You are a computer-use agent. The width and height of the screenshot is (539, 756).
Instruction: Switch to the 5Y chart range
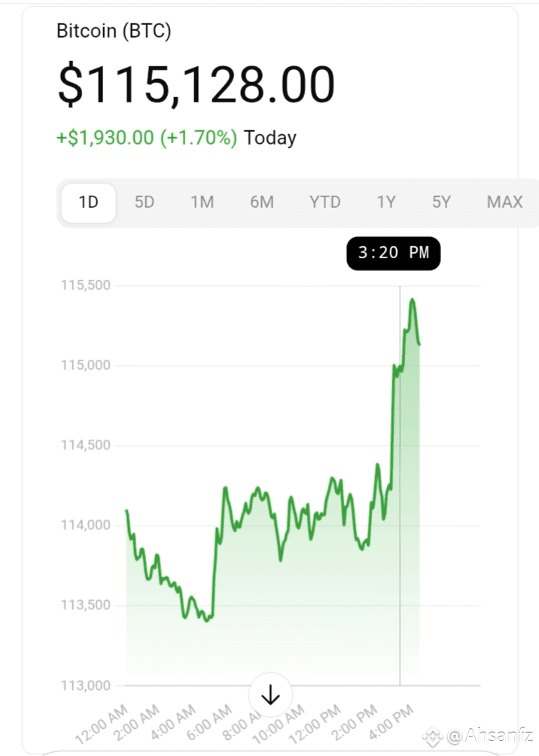pyautogui.click(x=441, y=202)
